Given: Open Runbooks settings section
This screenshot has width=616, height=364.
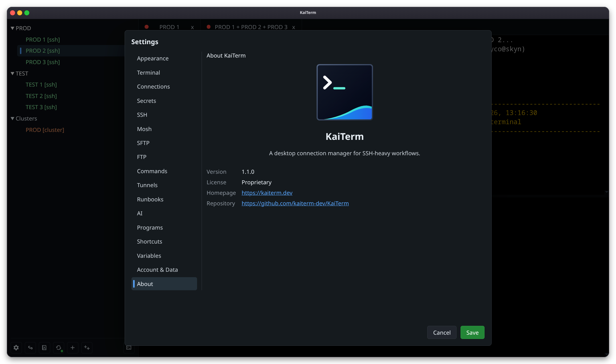Looking at the screenshot, I should [x=164, y=199].
